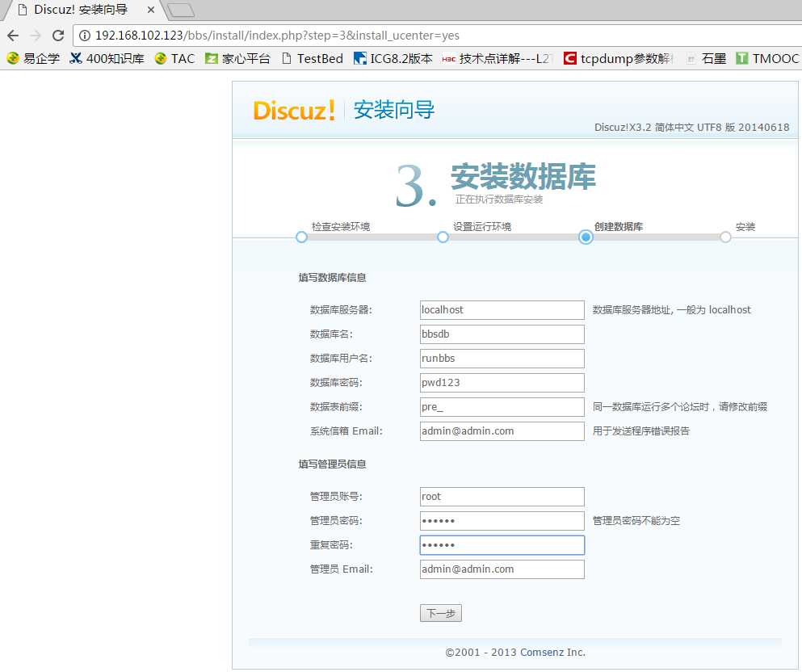Focus the 数据库用户名 field with runbbs
This screenshot has width=802, height=672.
point(502,359)
